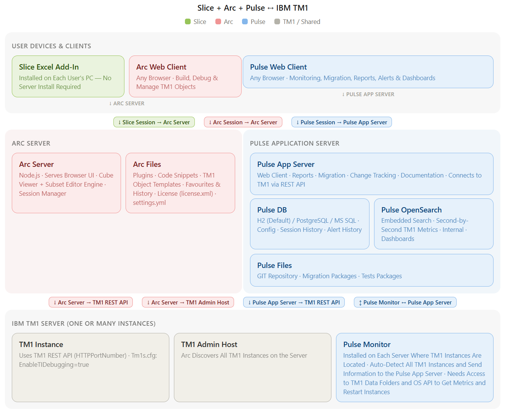Click the small '↓ PULSE APP SERVER' caption
This screenshot has height=420, width=508.
point(368,94)
